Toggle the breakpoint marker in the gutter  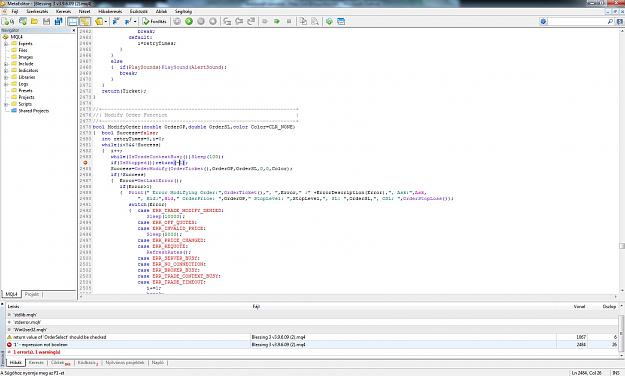pyautogui.click(x=85, y=163)
